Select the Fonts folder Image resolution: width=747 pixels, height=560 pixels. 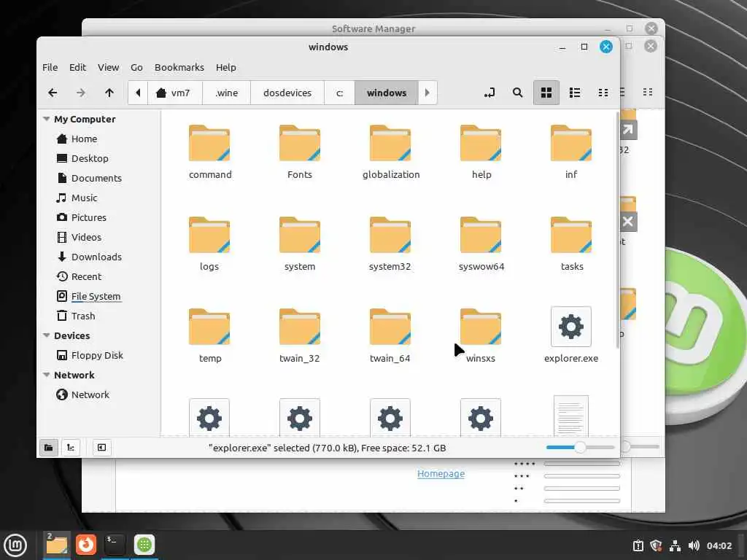[300, 152]
